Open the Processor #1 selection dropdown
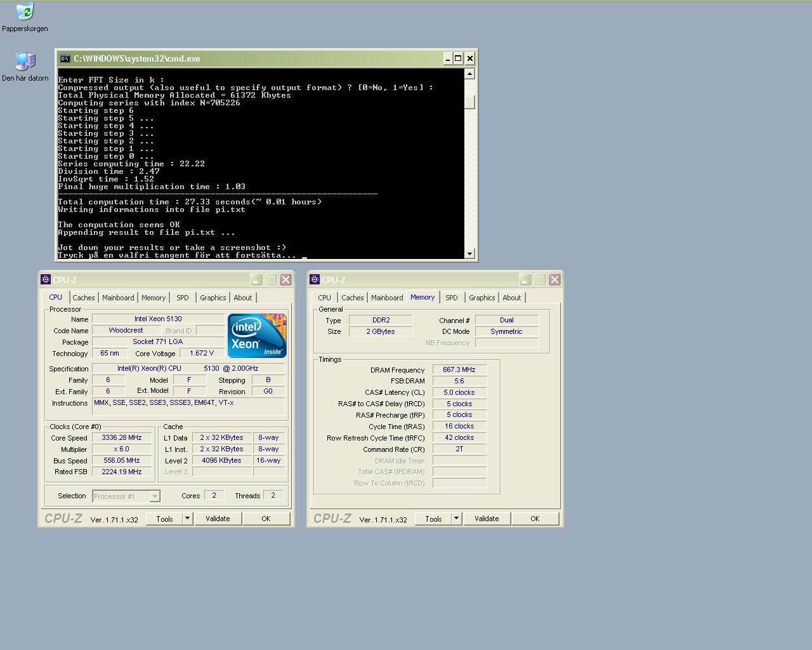Image resolution: width=812 pixels, height=650 pixels. point(126,496)
